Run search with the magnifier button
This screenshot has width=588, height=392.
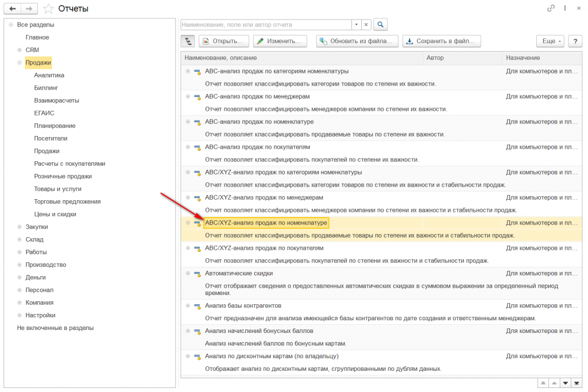click(x=380, y=25)
